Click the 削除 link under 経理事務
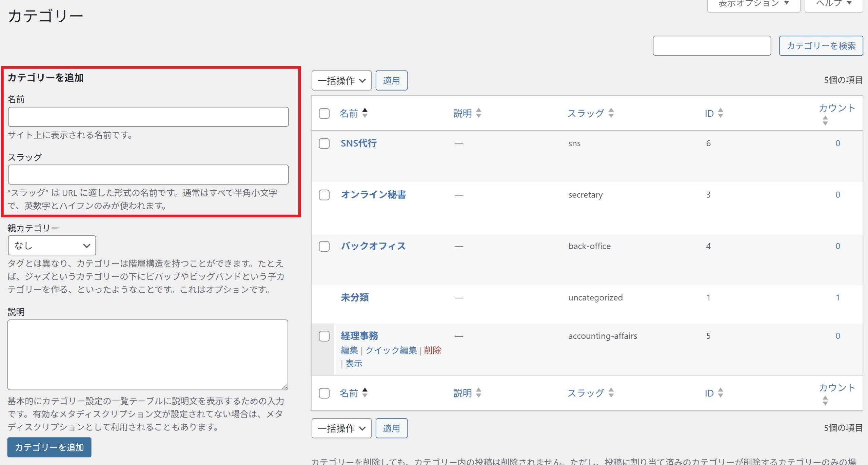Screen dimensions: 868x465 point(432,350)
